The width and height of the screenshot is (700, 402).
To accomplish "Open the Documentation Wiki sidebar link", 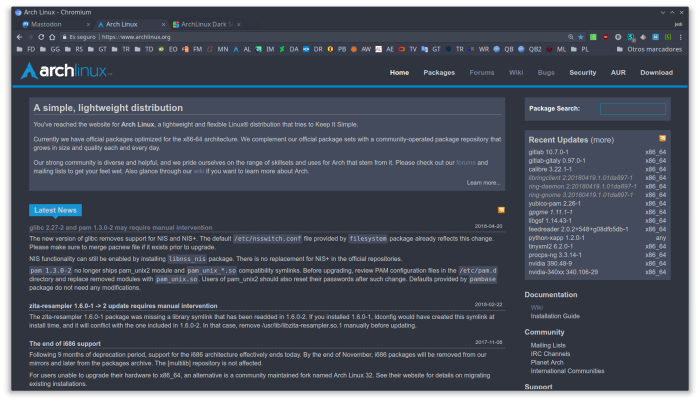I will pyautogui.click(x=537, y=307).
